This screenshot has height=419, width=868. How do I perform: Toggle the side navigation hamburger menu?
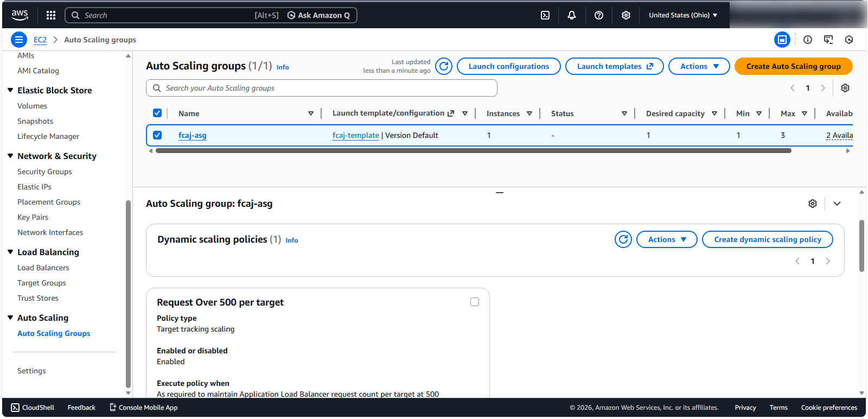(x=19, y=40)
